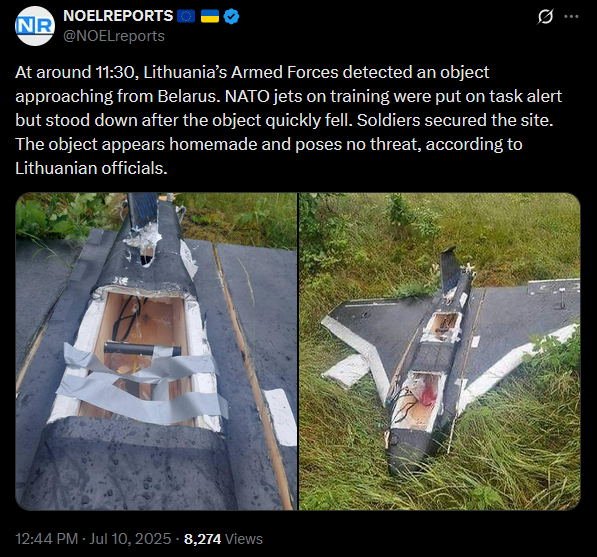This screenshot has height=557, width=597.
Task: Click the tweet text about Lithuania's Armed Forces
Action: pyautogui.click(x=288, y=120)
